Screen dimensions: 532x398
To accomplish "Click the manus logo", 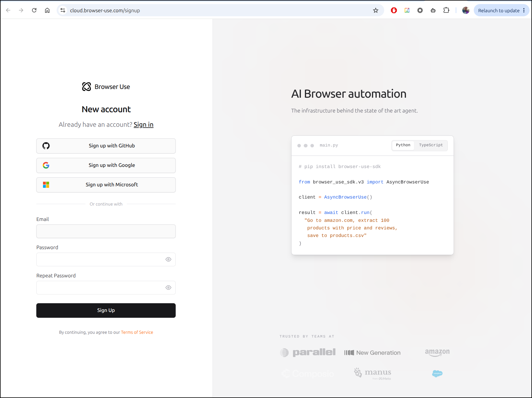I will pos(373,374).
